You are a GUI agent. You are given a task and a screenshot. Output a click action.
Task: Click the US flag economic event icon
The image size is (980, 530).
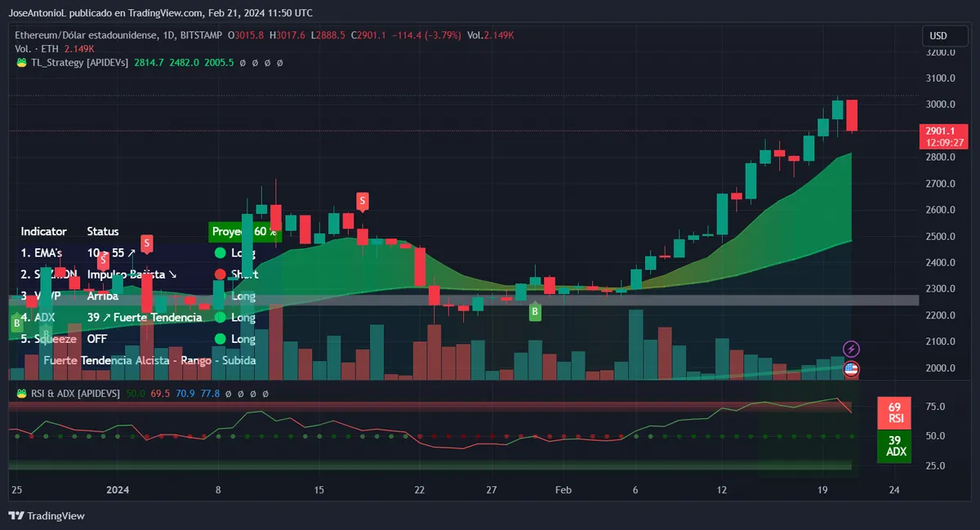(851, 369)
